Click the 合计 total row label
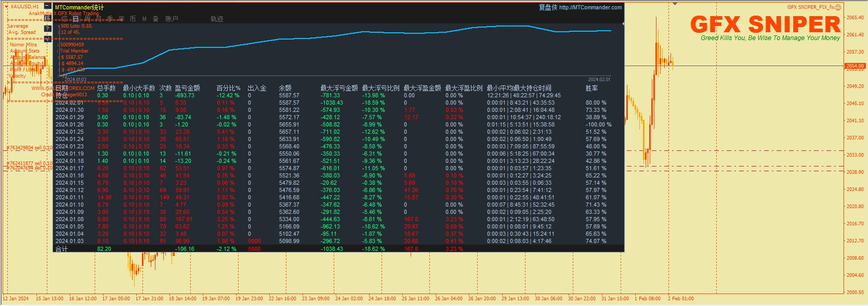 [61, 249]
